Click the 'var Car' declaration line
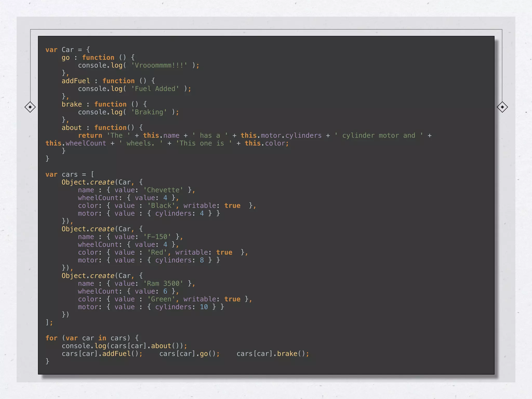 68,50
